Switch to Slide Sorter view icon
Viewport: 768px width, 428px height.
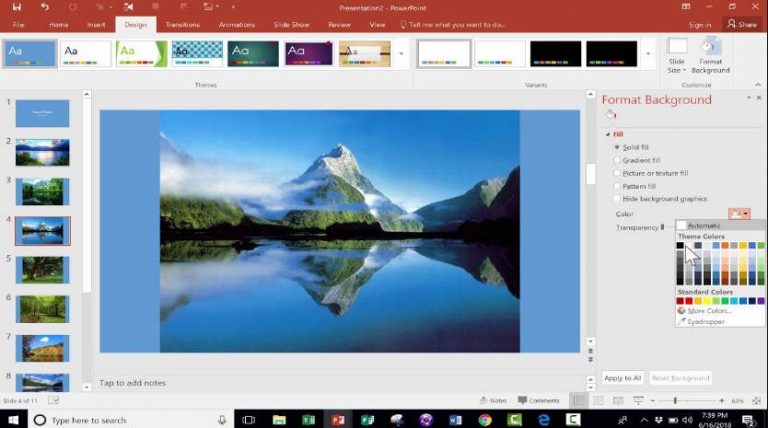(598, 401)
